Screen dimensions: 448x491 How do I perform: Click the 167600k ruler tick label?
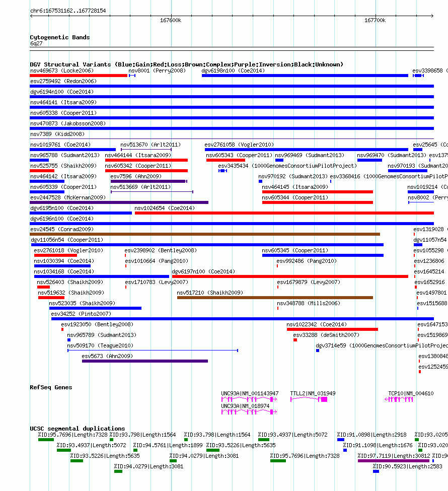tap(171, 20)
